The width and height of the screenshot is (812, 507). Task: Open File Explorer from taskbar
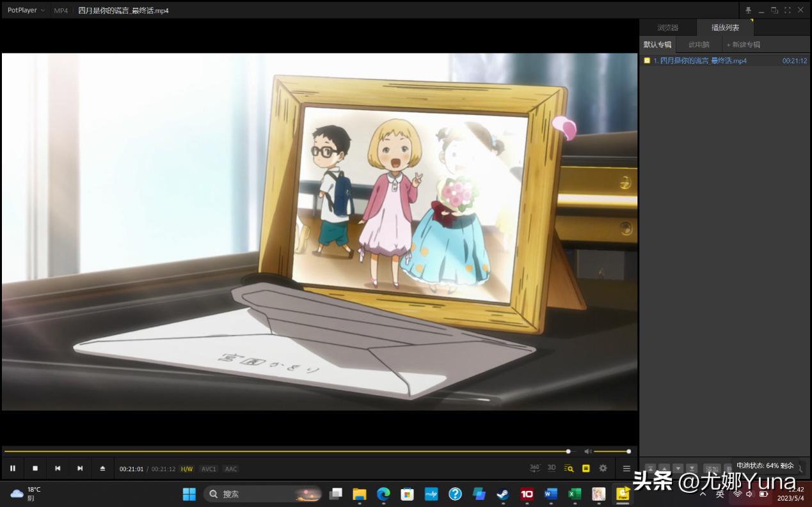tap(360, 494)
